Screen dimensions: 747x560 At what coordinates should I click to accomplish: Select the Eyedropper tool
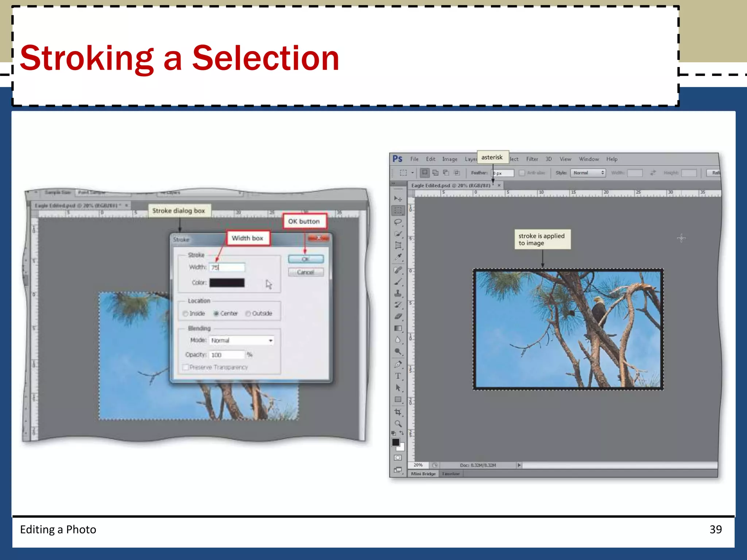(398, 257)
